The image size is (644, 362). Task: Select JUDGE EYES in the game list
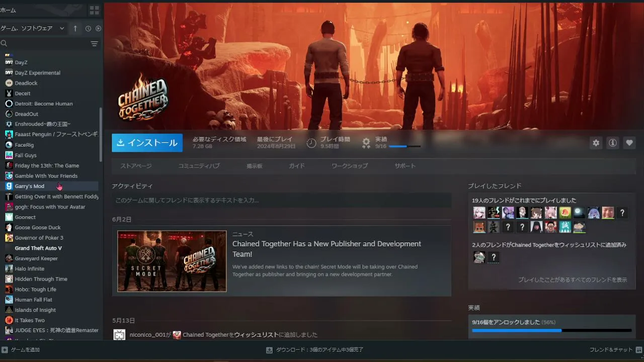[x=56, y=330]
